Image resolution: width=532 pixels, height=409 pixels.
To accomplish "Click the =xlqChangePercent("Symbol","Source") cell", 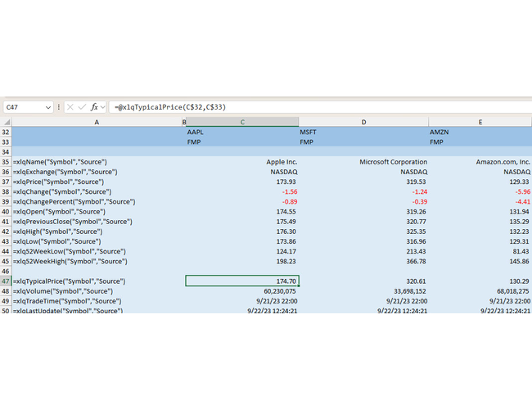I will pos(97,201).
